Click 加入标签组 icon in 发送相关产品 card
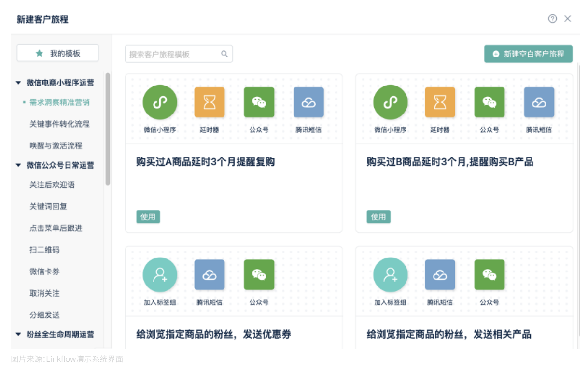 (x=391, y=275)
